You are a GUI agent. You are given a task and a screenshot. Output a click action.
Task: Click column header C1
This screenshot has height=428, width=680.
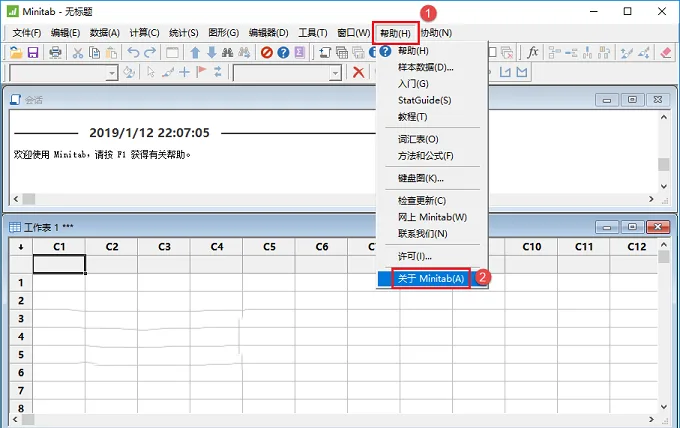(59, 247)
